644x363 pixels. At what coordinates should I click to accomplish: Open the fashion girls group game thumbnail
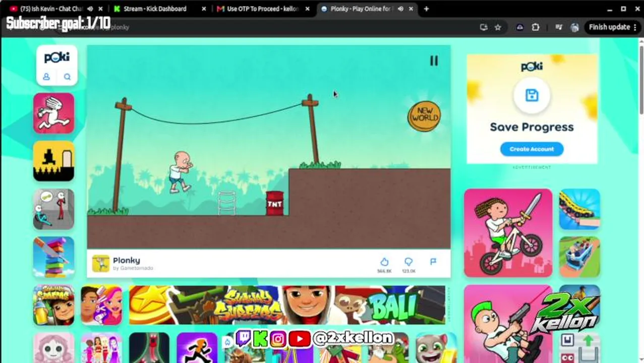[101, 348]
